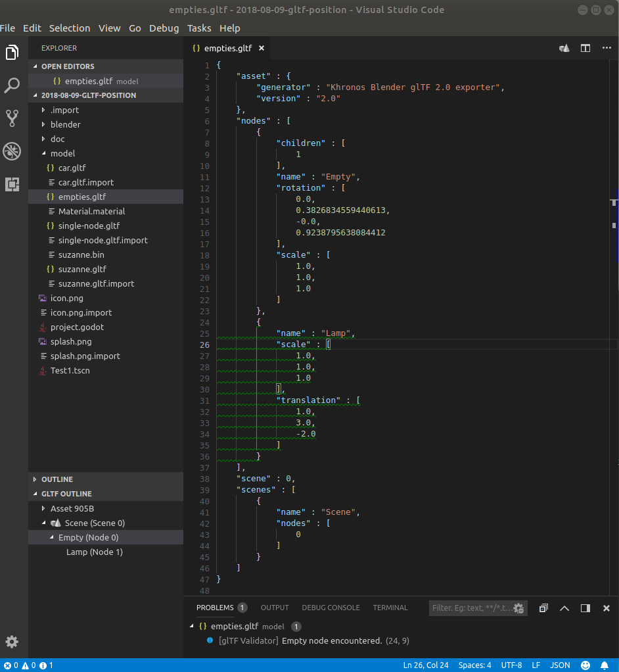Open the Debug view icon
This screenshot has width=619, height=672.
coord(12,151)
